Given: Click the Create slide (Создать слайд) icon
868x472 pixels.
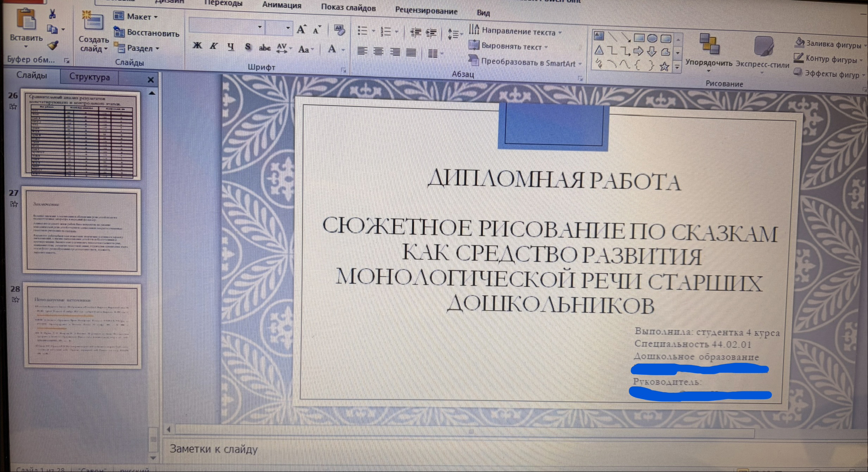Looking at the screenshot, I should click(x=93, y=21).
